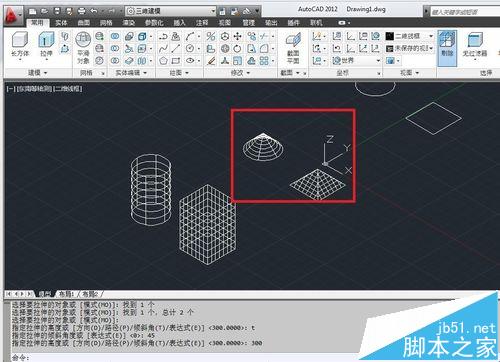Switch to the 布局1 layout tab
The height and width of the screenshot is (362, 500).
point(66,294)
